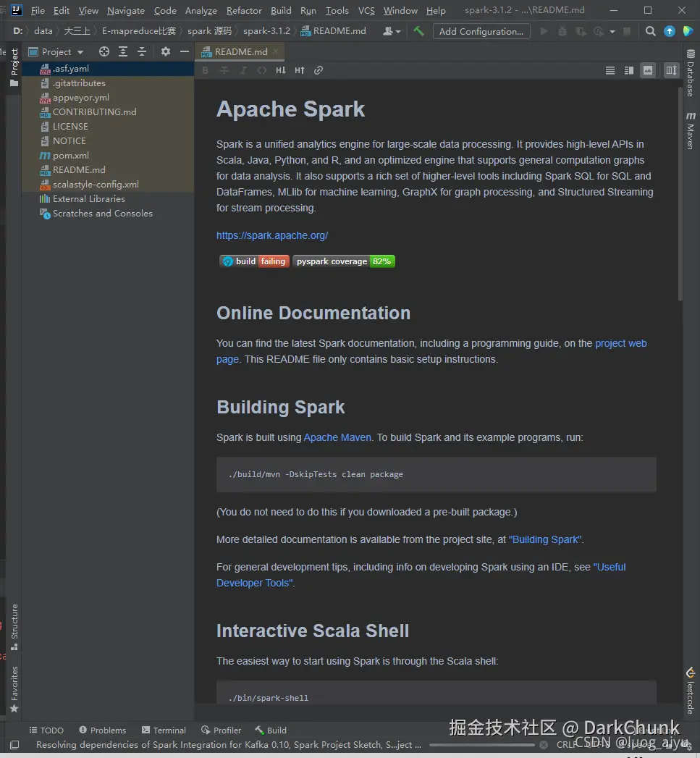Click the dependency resolving progress bar

[x=481, y=745]
